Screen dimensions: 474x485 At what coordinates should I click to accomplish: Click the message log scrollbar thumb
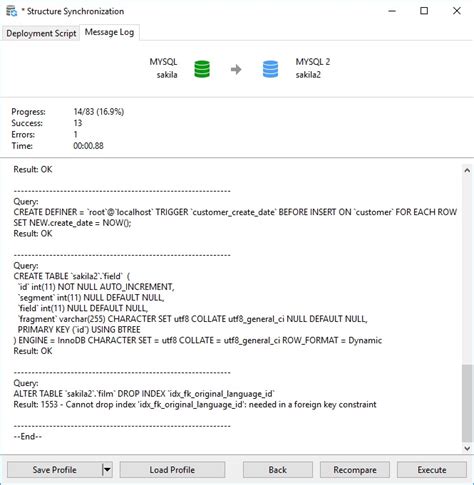coord(467,403)
